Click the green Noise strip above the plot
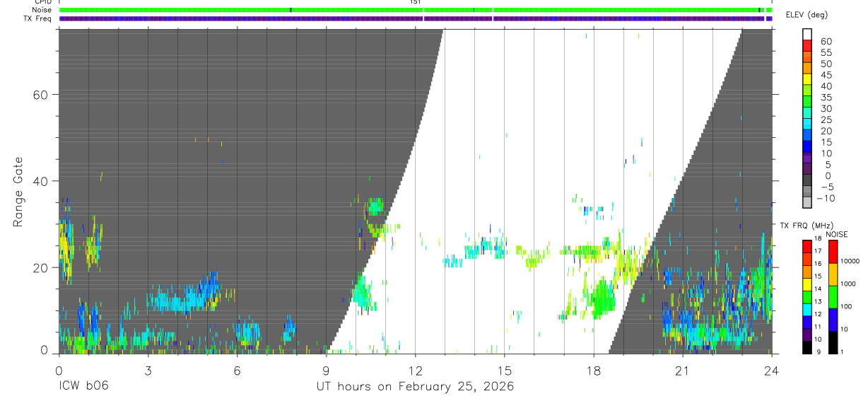The image size is (868, 401). [416, 10]
